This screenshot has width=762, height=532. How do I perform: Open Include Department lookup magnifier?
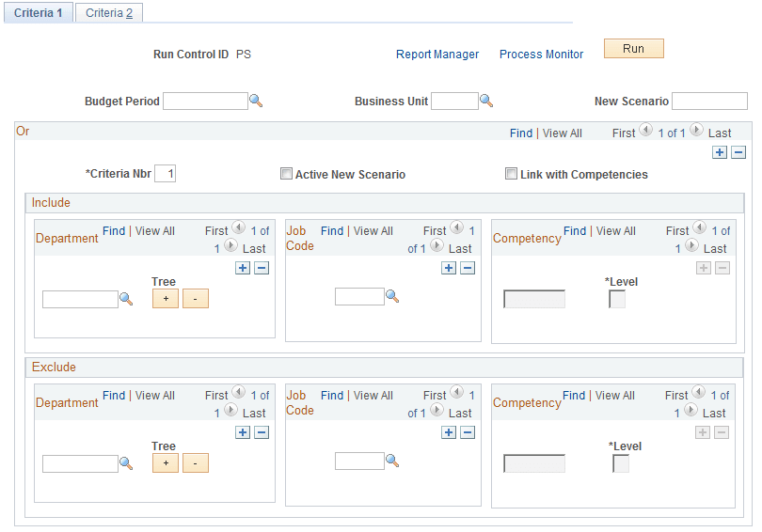coord(126,300)
